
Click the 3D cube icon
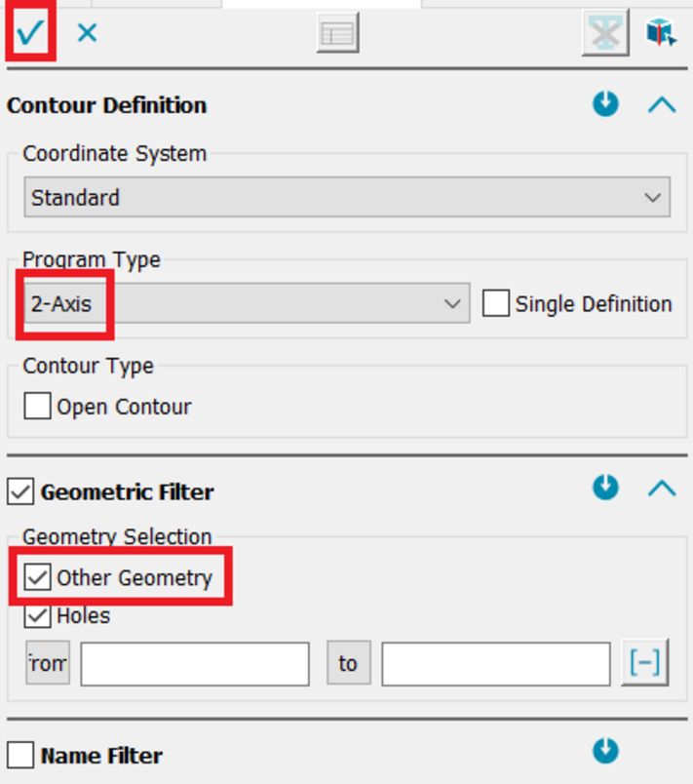point(662,33)
